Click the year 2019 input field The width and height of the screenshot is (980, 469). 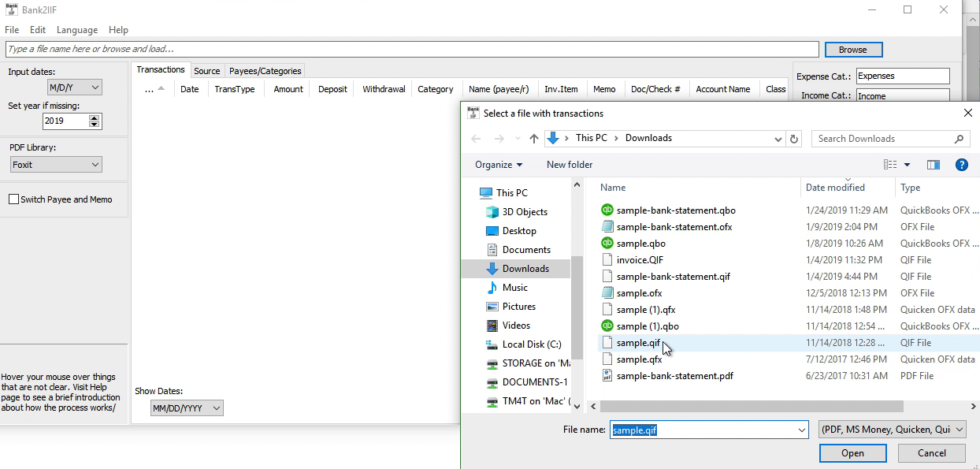coord(65,121)
